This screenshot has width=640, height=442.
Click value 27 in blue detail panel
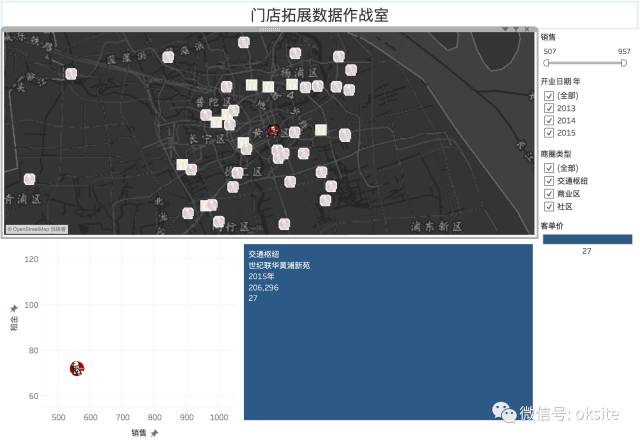pos(253,298)
